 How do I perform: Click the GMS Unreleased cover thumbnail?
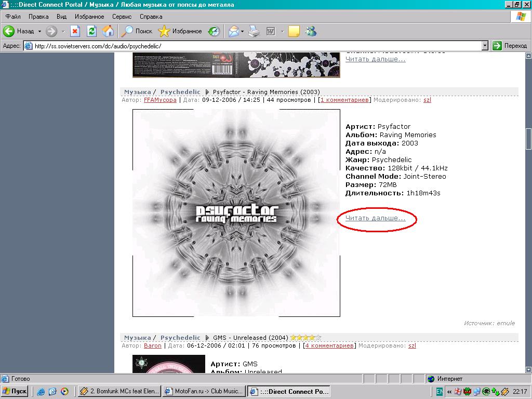tap(169, 364)
